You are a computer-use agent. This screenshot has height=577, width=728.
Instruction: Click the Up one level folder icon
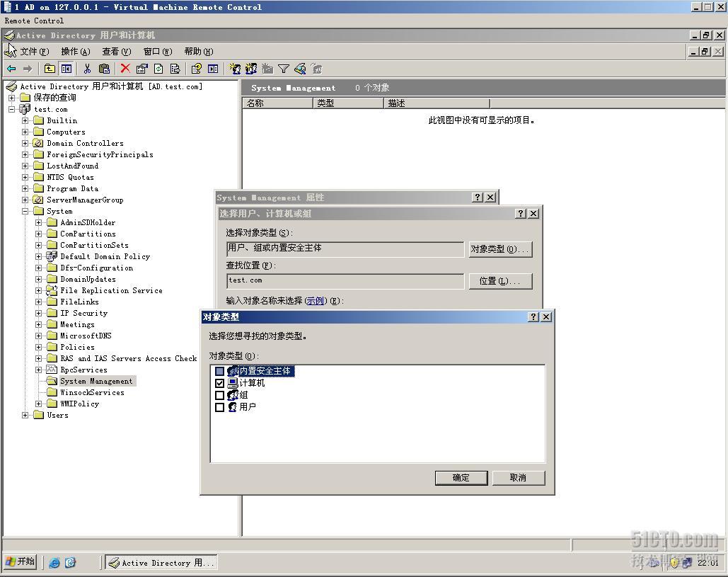(x=50, y=69)
